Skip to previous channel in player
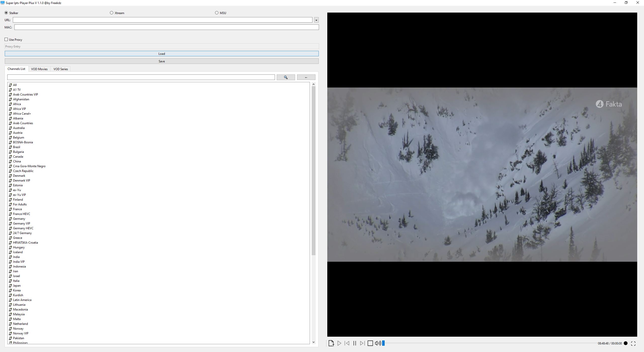644x352 pixels. [x=347, y=343]
